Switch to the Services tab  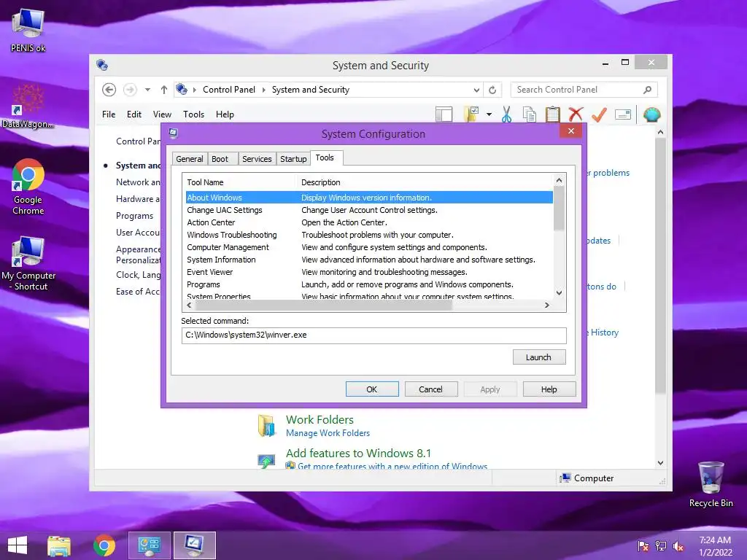coord(257,158)
